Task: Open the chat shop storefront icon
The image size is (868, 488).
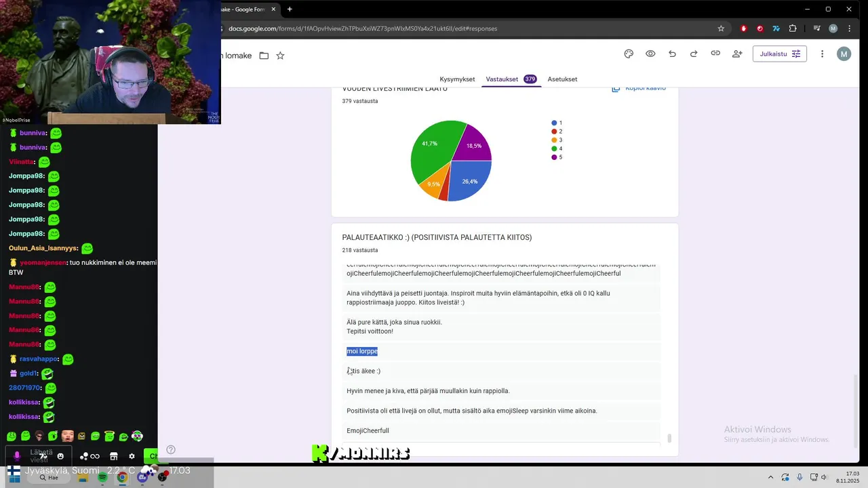Action: pos(114,456)
